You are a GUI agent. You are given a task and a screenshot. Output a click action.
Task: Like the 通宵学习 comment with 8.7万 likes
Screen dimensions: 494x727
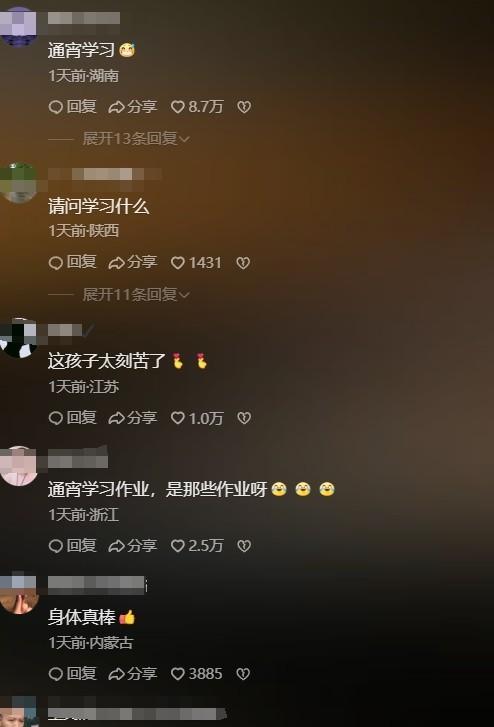197,107
